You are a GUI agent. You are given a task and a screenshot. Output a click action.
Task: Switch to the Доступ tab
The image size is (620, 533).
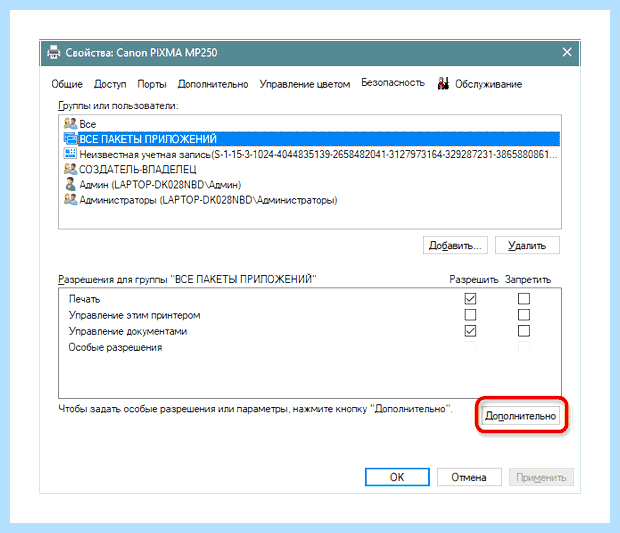pyautogui.click(x=110, y=84)
